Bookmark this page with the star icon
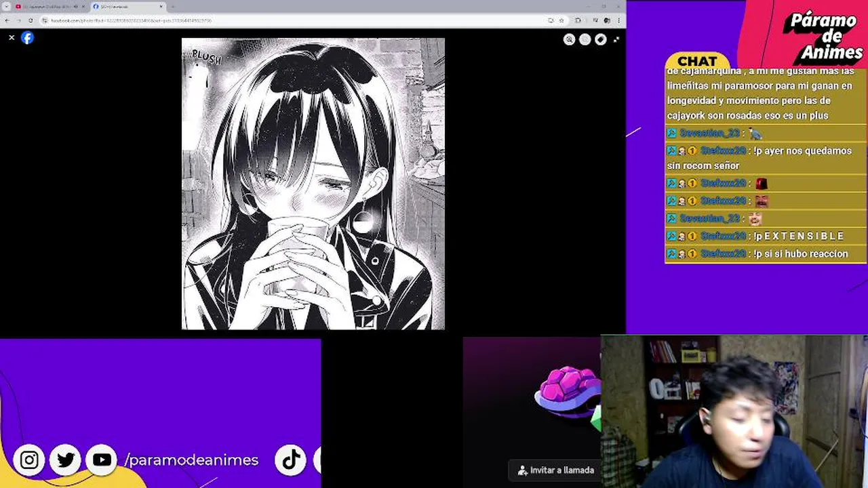 tap(561, 20)
